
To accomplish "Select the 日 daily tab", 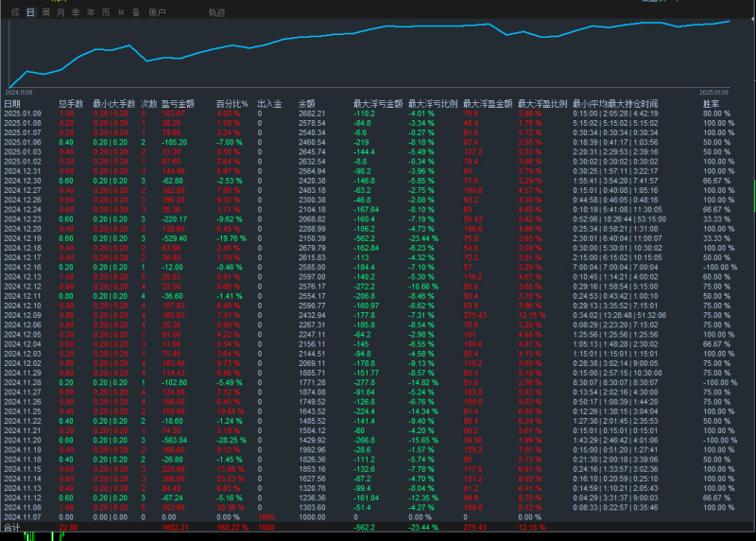I will (30, 13).
